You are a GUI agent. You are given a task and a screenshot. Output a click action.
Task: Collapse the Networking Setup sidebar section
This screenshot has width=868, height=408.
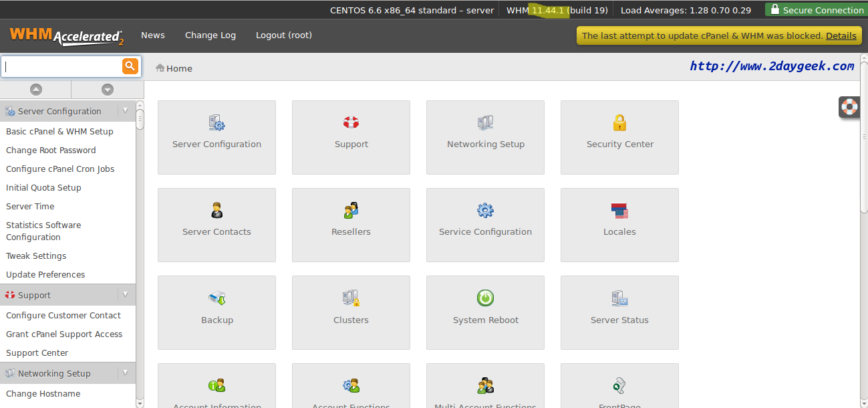click(x=125, y=373)
